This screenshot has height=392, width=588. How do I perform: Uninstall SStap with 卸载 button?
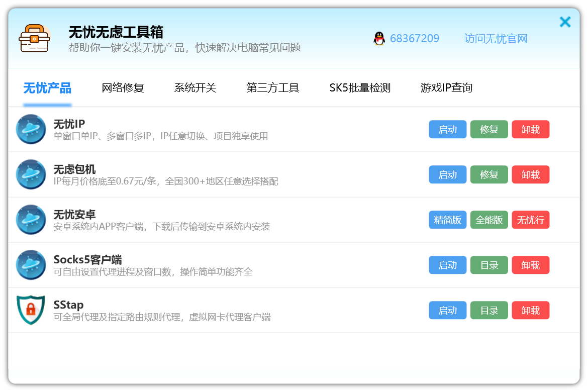point(530,310)
